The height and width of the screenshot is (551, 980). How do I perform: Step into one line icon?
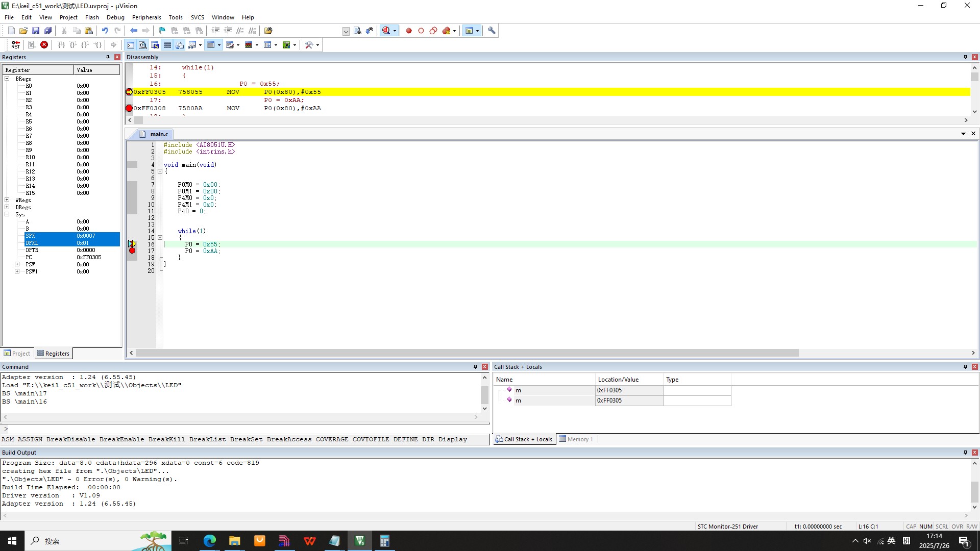click(x=61, y=45)
